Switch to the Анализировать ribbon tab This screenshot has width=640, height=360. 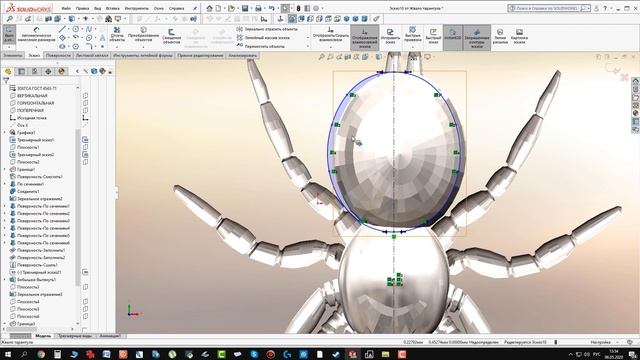coord(242,55)
